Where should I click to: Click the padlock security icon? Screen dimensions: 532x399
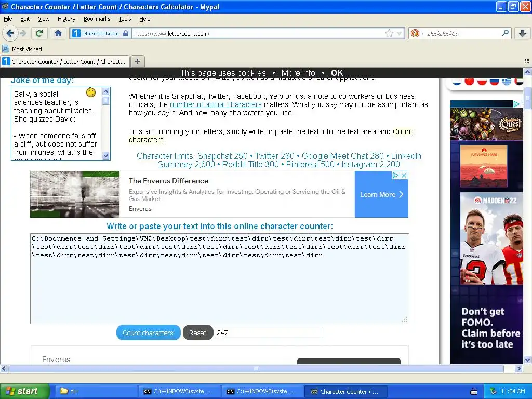126,33
